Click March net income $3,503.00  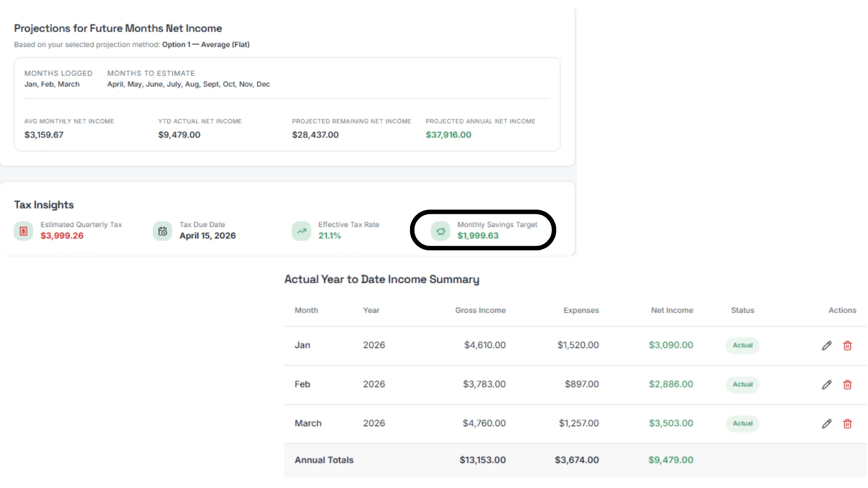point(671,423)
